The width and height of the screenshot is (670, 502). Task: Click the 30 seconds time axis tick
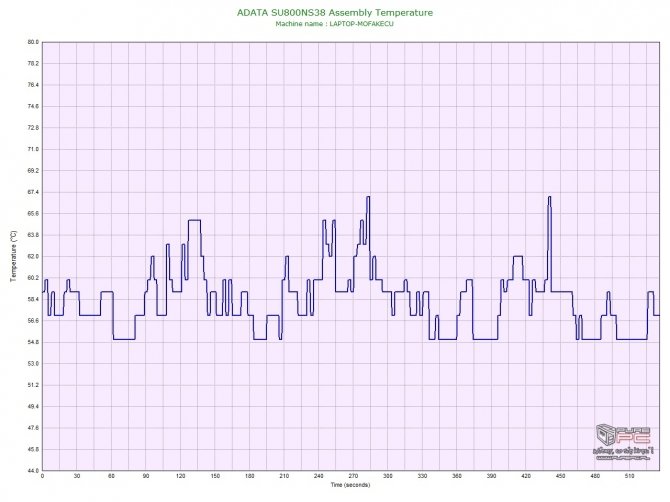77,476
